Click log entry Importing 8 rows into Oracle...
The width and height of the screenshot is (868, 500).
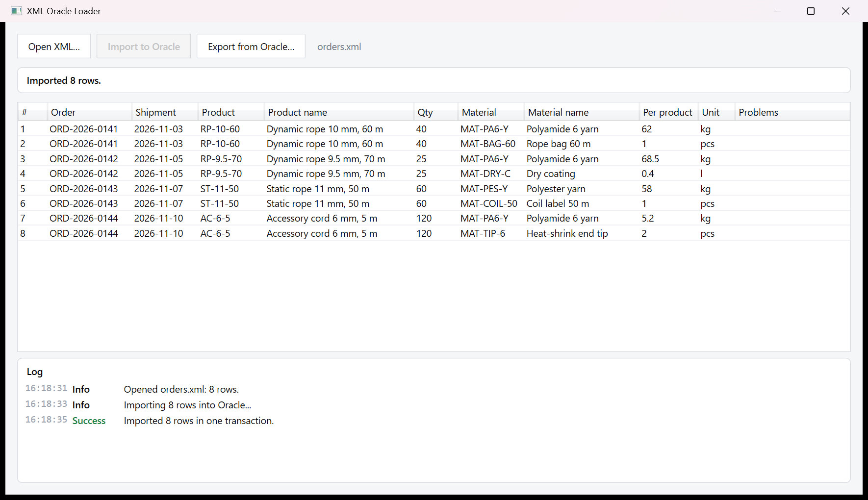tap(187, 405)
